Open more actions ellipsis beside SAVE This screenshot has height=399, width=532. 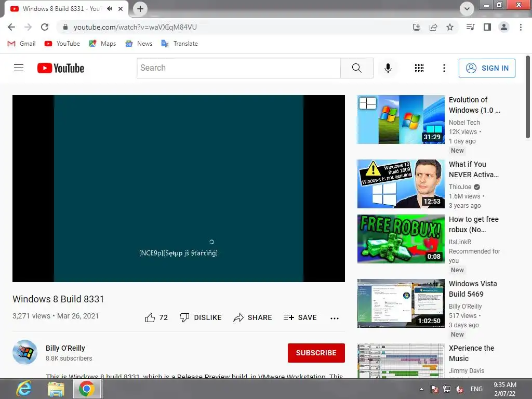point(335,318)
